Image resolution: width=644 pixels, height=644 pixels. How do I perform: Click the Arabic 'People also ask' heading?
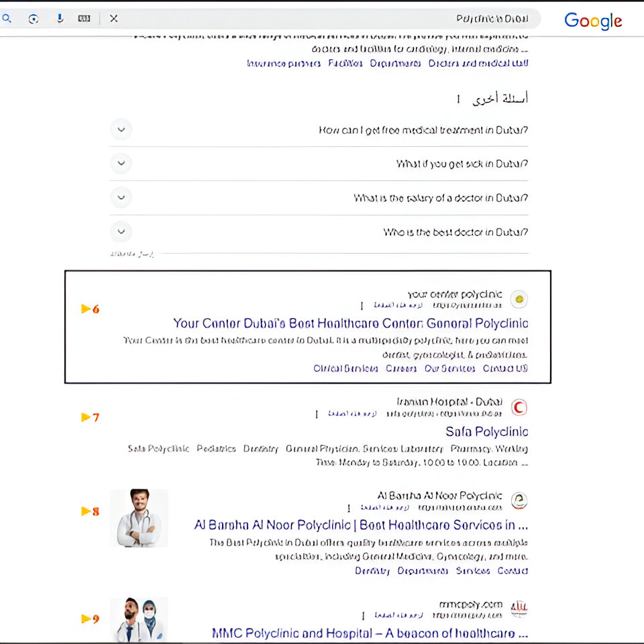[x=500, y=98]
